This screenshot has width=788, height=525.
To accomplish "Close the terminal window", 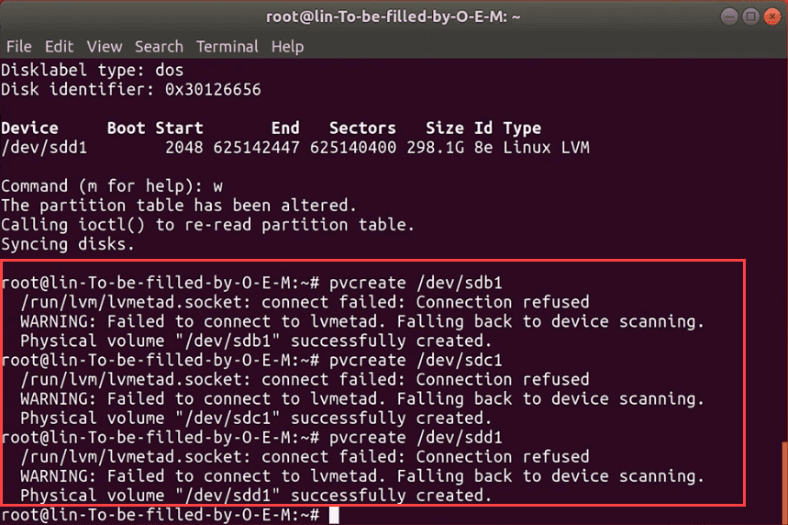I will click(x=772, y=16).
